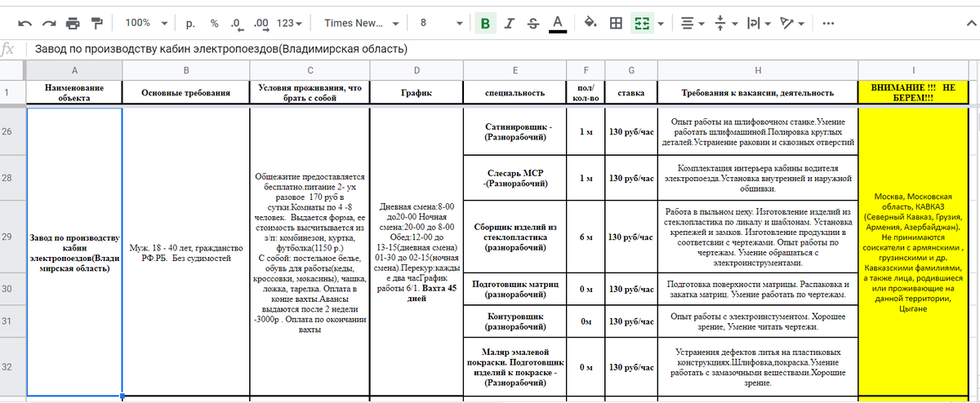Screen dimensions: 980x403
Task: Toggle the Merge cells button
Action: pos(642,23)
